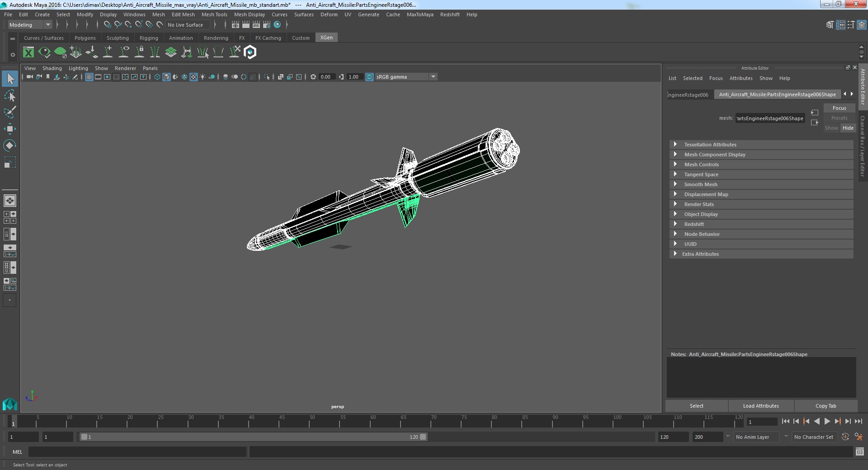The width and height of the screenshot is (868, 470).
Task: Select the arrow Select tool
Action: [x=9, y=79]
